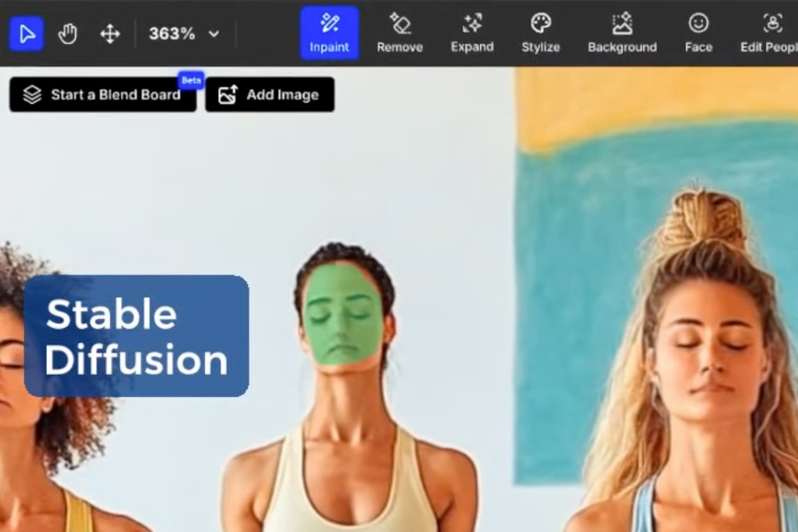The image size is (798, 532).
Task: Click Start a Blend Board button
Action: [x=103, y=94]
